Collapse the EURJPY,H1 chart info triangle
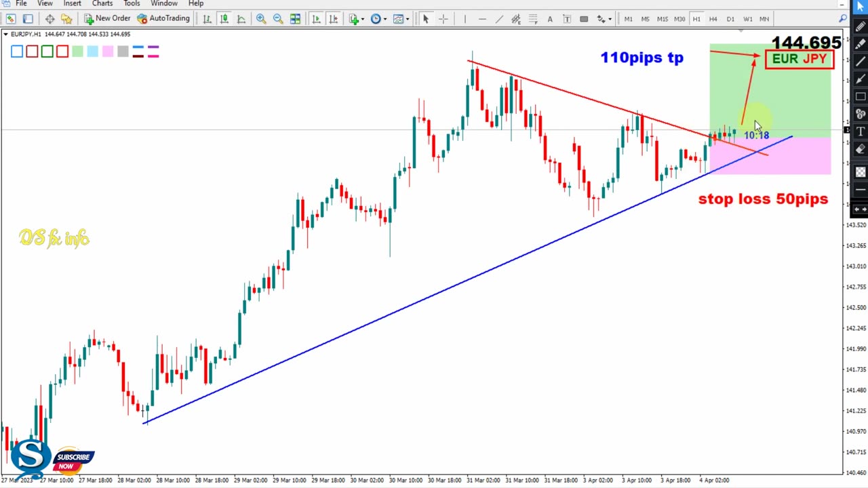868x488 pixels. click(6, 34)
